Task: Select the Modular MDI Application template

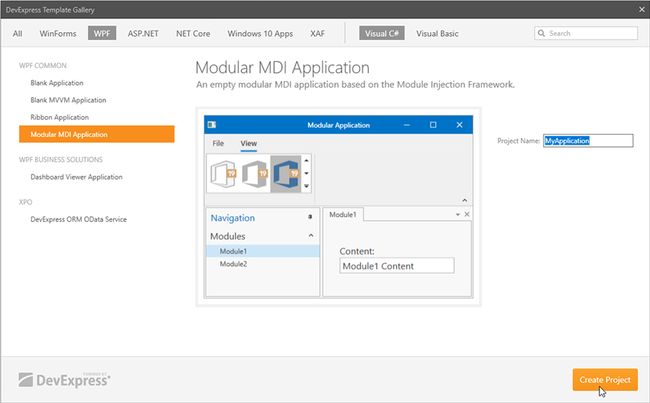Action: 97,134
